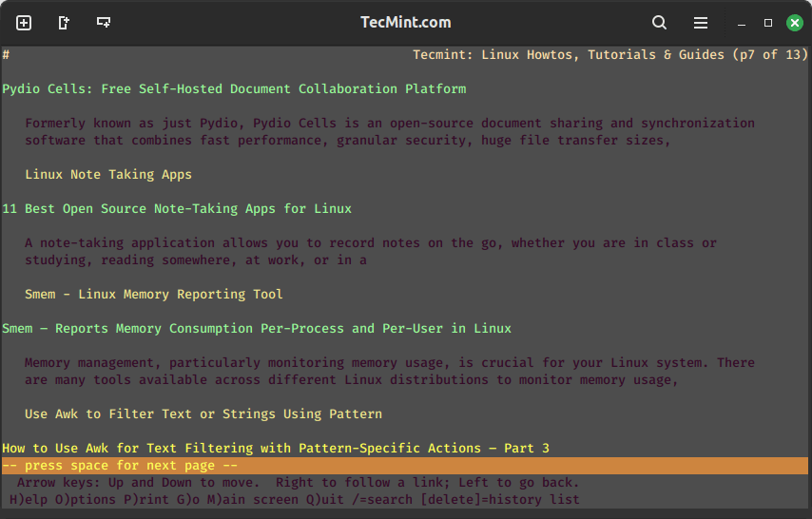This screenshot has height=519, width=812.
Task: Close the terminal with green X button
Action: pyautogui.click(x=794, y=23)
